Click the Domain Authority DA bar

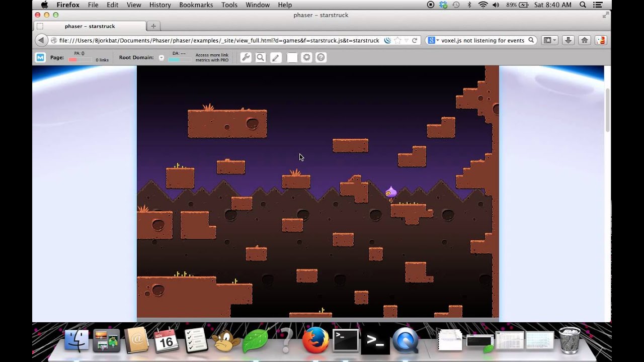(179, 60)
